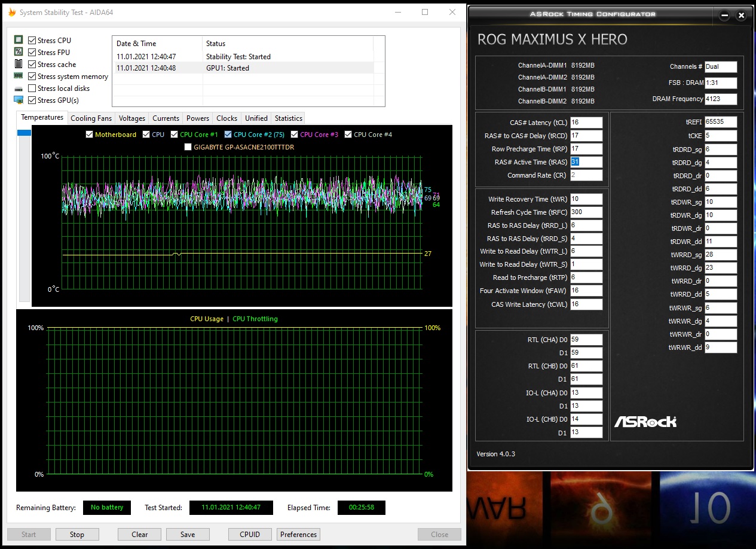Click the Row Precharge Time (tRP) field
The image size is (756, 549).
586,149
